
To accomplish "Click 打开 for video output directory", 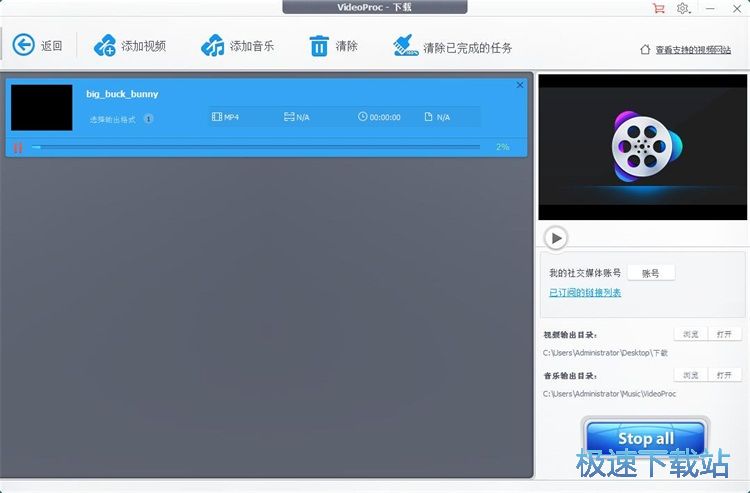I will pyautogui.click(x=724, y=334).
